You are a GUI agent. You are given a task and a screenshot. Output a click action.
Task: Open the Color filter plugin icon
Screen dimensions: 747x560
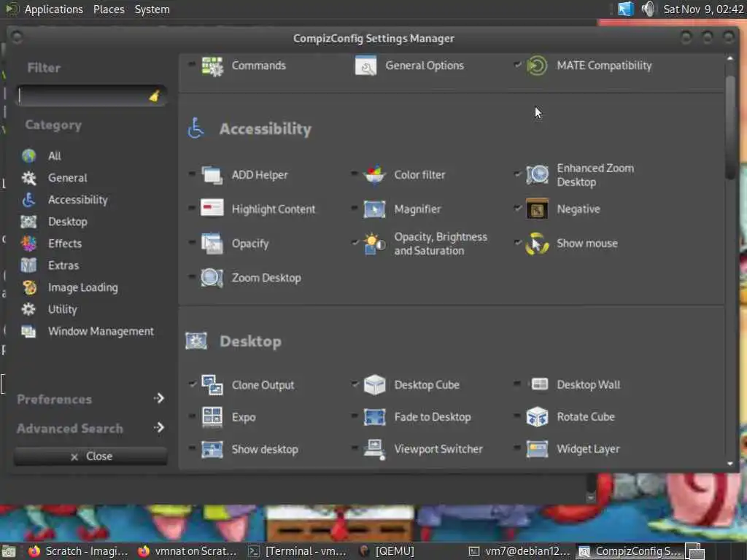click(374, 175)
